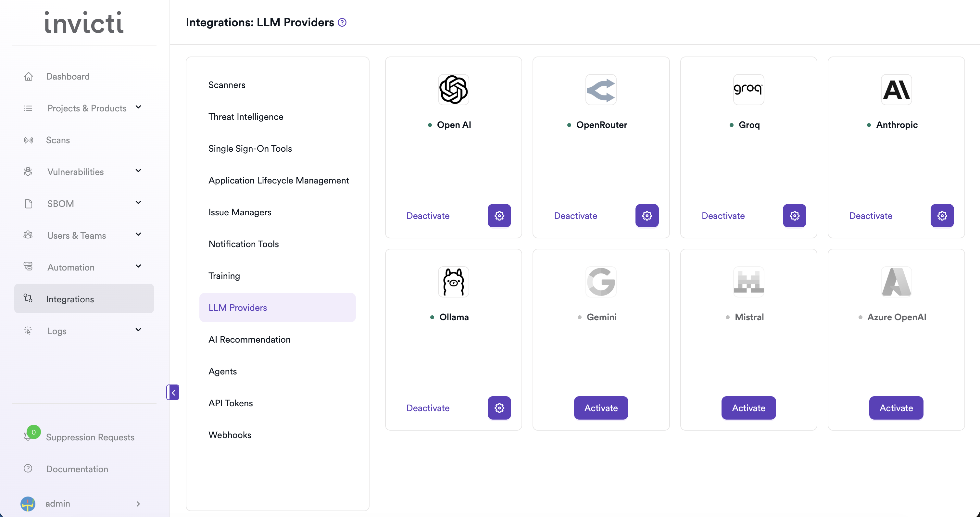The image size is (980, 517).
Task: Open the Documentation page
Action: (77, 469)
